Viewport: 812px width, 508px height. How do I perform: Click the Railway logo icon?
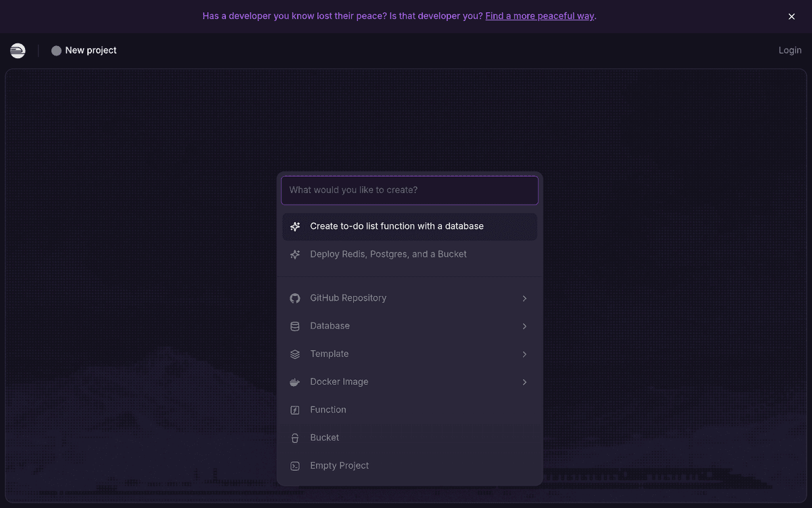coord(18,51)
